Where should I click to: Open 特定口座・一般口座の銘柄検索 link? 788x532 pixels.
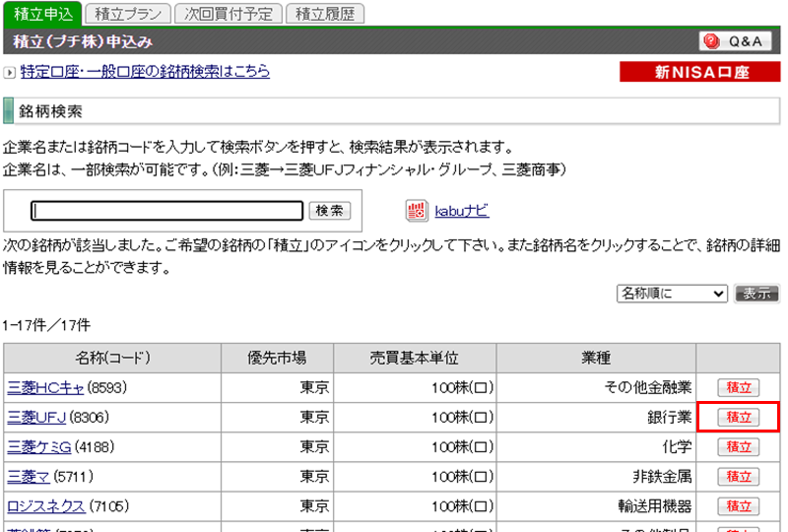pyautogui.click(x=145, y=72)
